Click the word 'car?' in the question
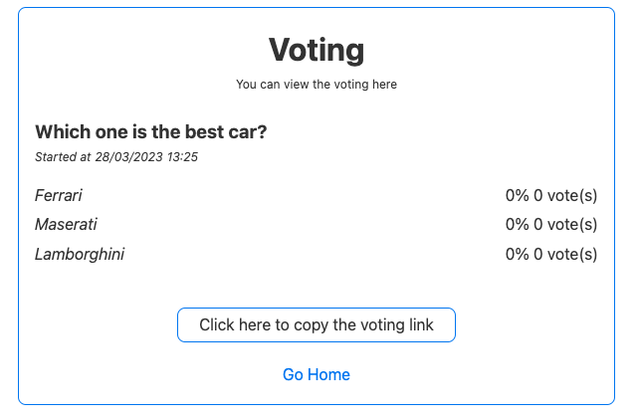This screenshot has width=640, height=418. click(x=246, y=132)
